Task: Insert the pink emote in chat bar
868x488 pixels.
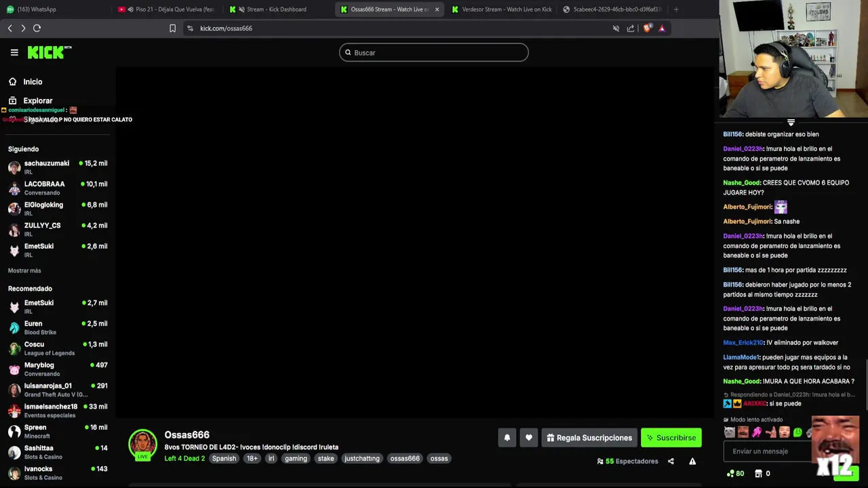Action: (757, 432)
